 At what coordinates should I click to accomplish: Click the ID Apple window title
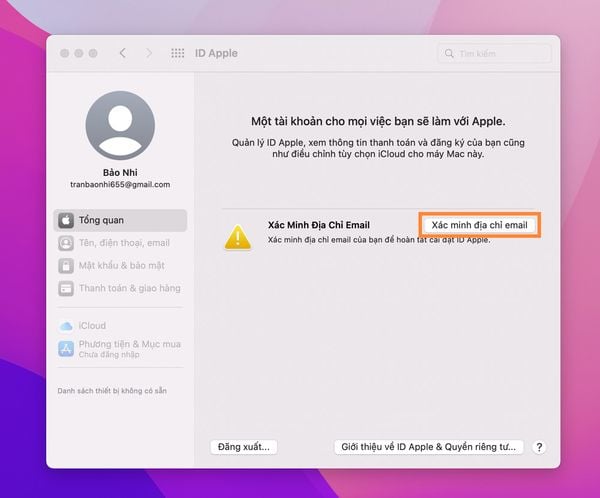click(x=216, y=53)
